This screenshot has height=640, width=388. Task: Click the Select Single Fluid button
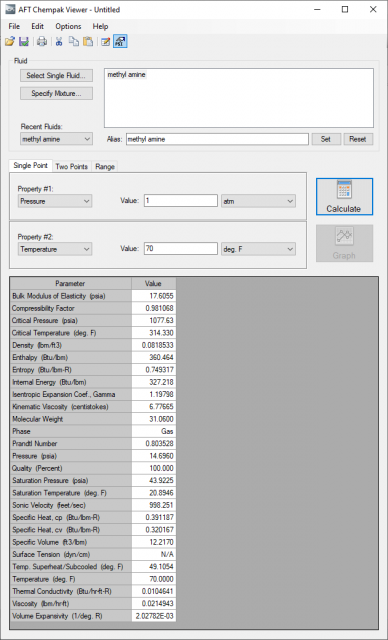56,75
